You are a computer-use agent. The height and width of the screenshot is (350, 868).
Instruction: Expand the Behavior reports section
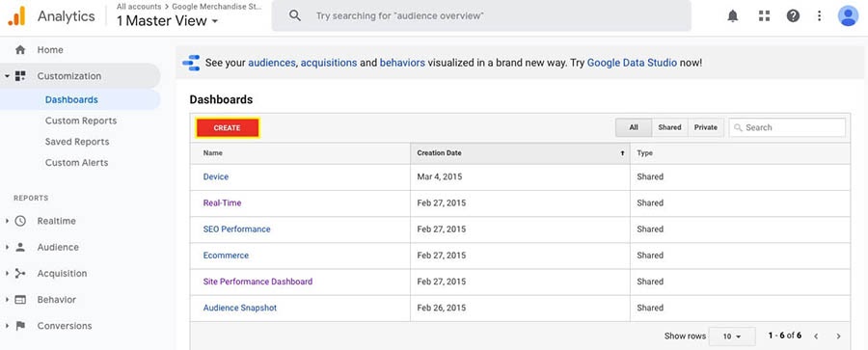click(x=7, y=300)
